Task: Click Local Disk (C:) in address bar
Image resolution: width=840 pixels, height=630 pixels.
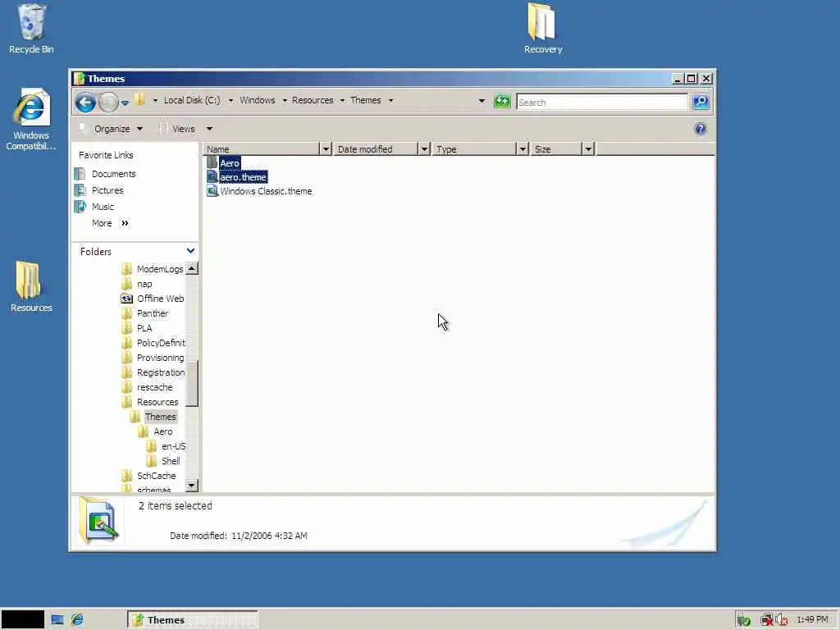Action: pos(192,100)
